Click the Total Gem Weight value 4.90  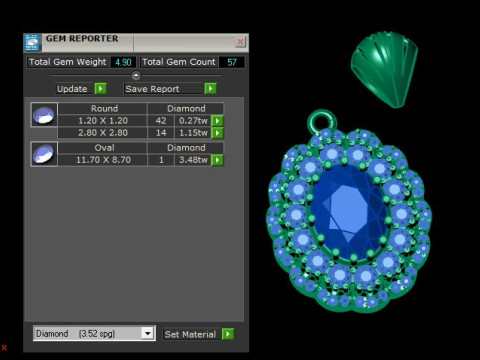pyautogui.click(x=123, y=62)
